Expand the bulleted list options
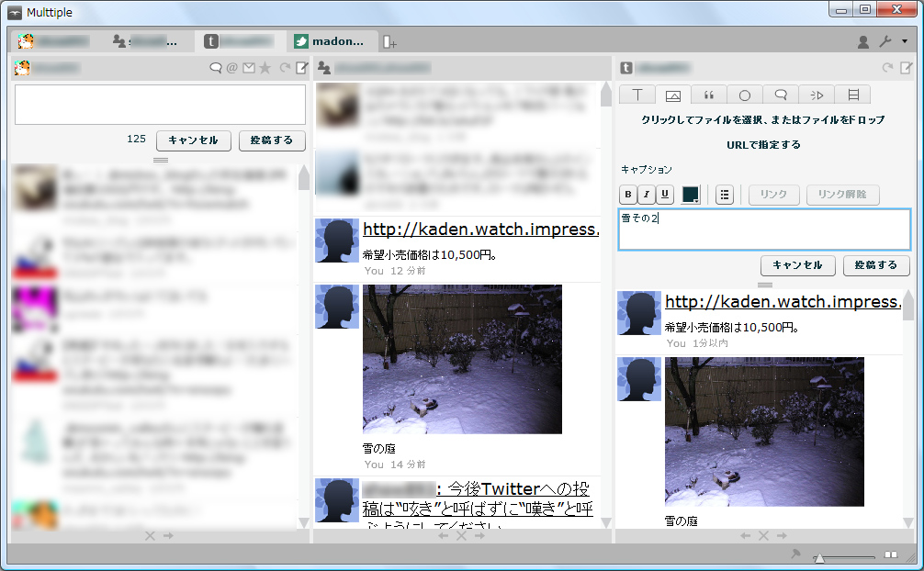This screenshot has width=924, height=571. pos(724,195)
